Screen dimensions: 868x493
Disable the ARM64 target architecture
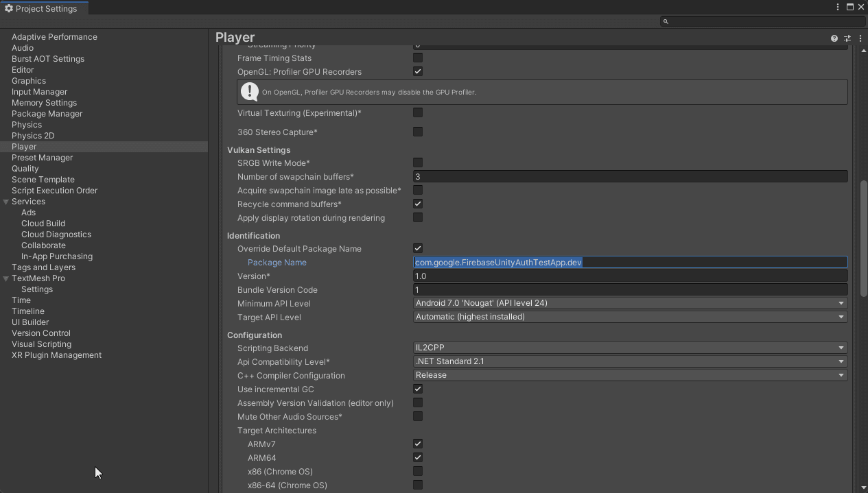coord(417,458)
